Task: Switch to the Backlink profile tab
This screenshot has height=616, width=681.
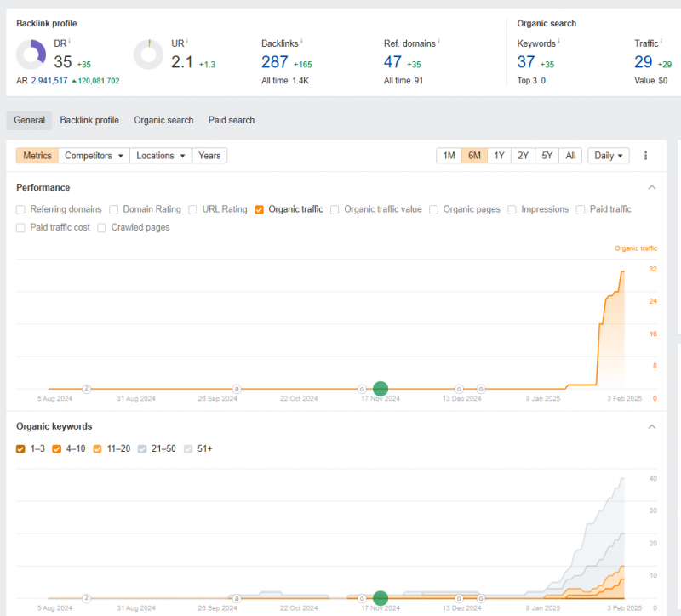Action: [x=89, y=120]
